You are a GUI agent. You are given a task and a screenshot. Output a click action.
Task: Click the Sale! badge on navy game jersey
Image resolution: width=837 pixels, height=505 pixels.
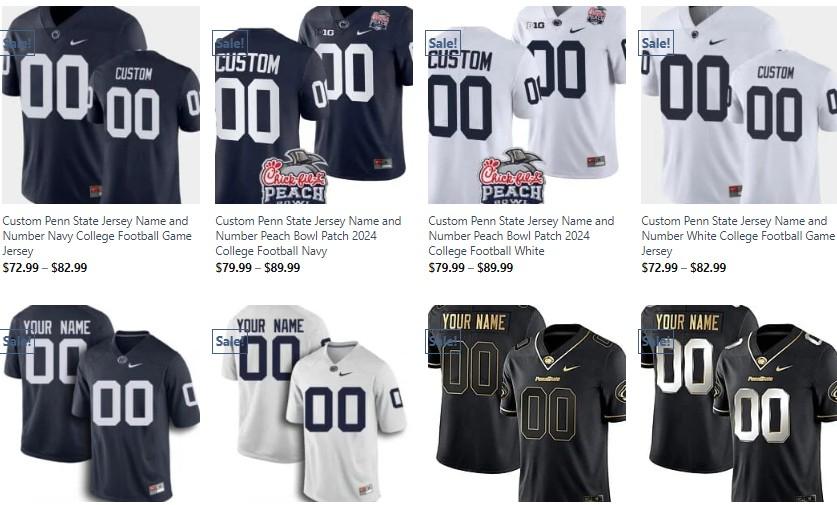coord(18,43)
